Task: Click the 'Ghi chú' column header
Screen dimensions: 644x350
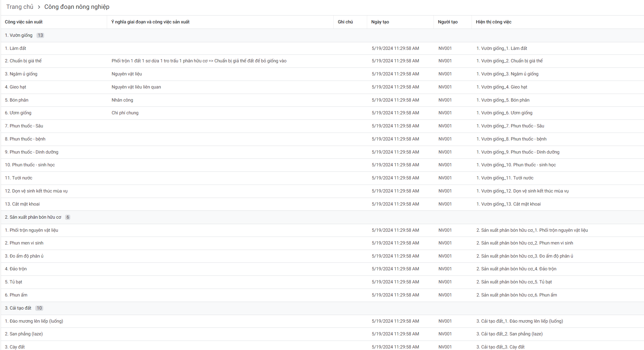Action: click(x=345, y=22)
